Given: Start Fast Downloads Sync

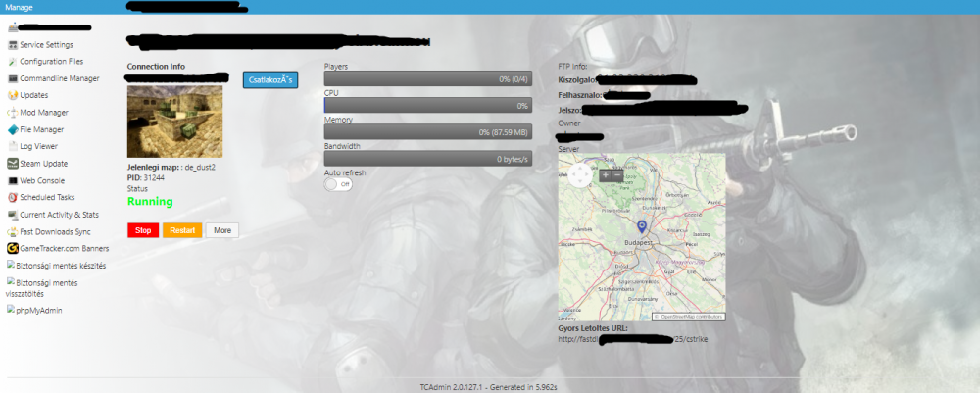Looking at the screenshot, I should click(x=55, y=232).
